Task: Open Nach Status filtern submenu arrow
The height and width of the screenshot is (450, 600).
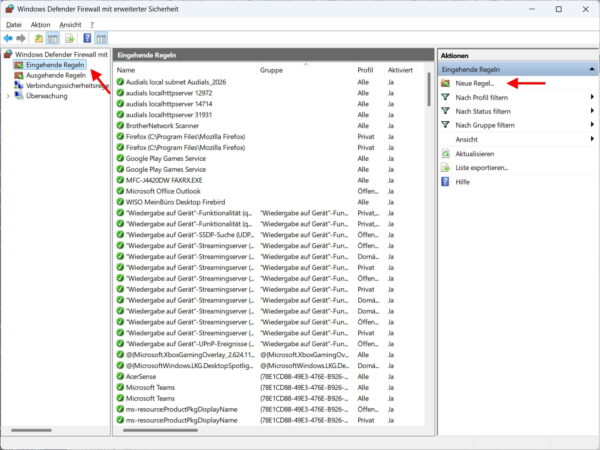Action: pos(592,111)
